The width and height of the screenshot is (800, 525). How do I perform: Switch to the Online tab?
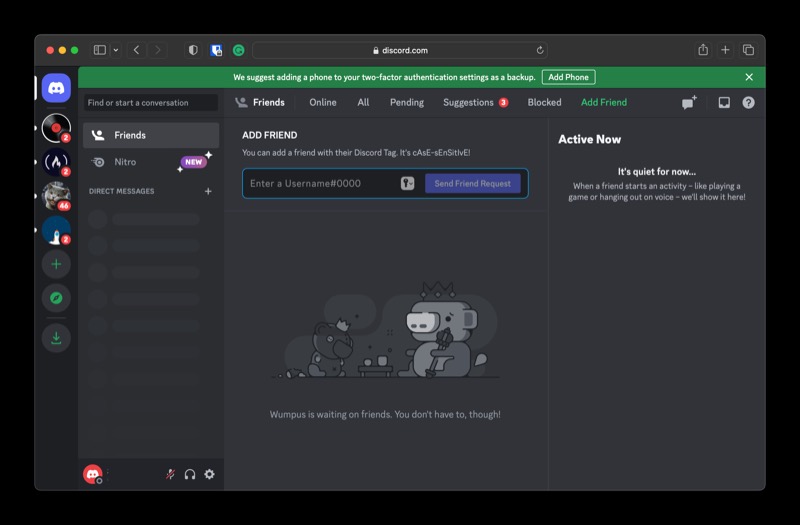(x=322, y=102)
